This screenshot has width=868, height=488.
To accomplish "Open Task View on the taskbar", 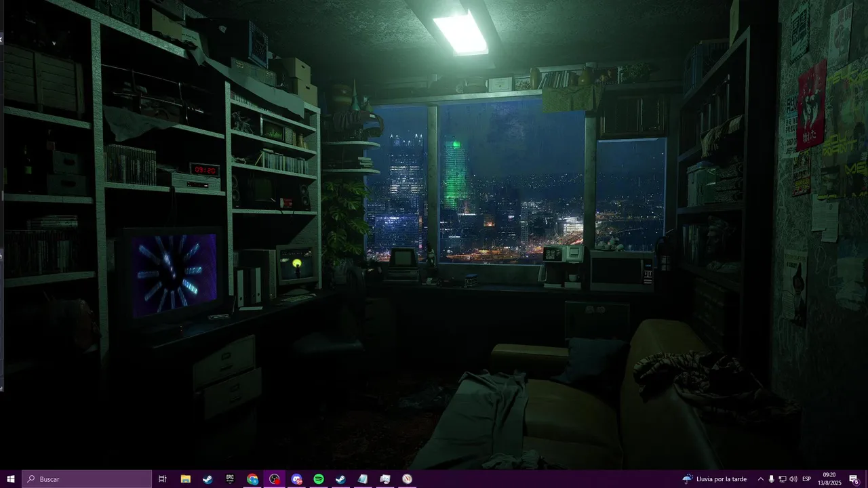I will pyautogui.click(x=163, y=479).
